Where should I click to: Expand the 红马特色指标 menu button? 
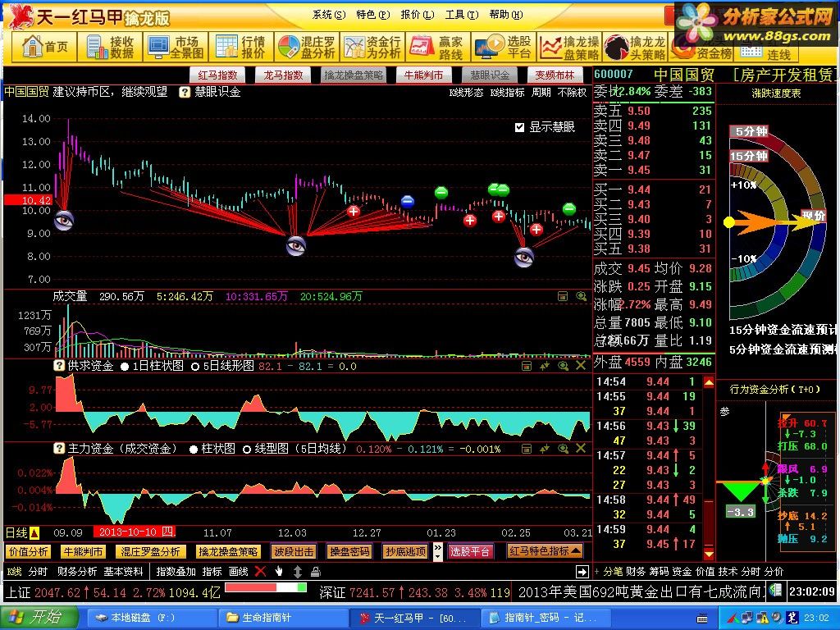[546, 551]
